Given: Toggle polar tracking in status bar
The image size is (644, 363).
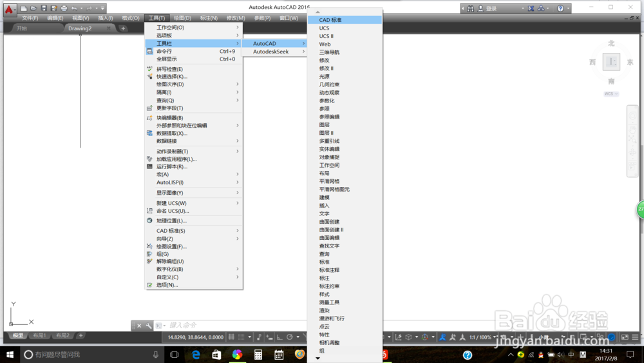Looking at the screenshot, I should point(290,337).
